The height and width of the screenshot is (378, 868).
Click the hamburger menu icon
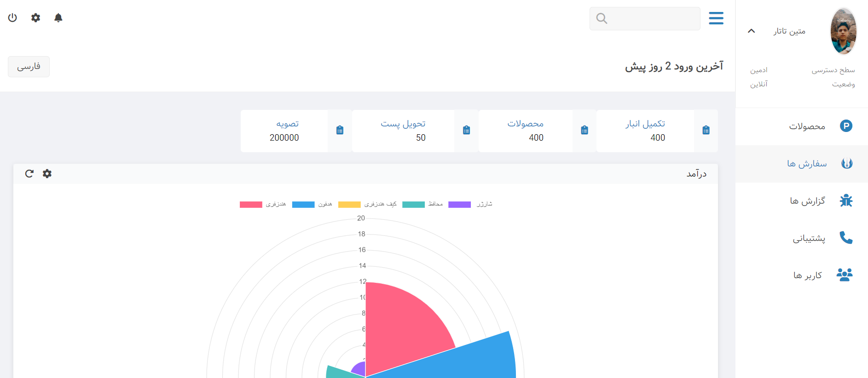pos(716,18)
